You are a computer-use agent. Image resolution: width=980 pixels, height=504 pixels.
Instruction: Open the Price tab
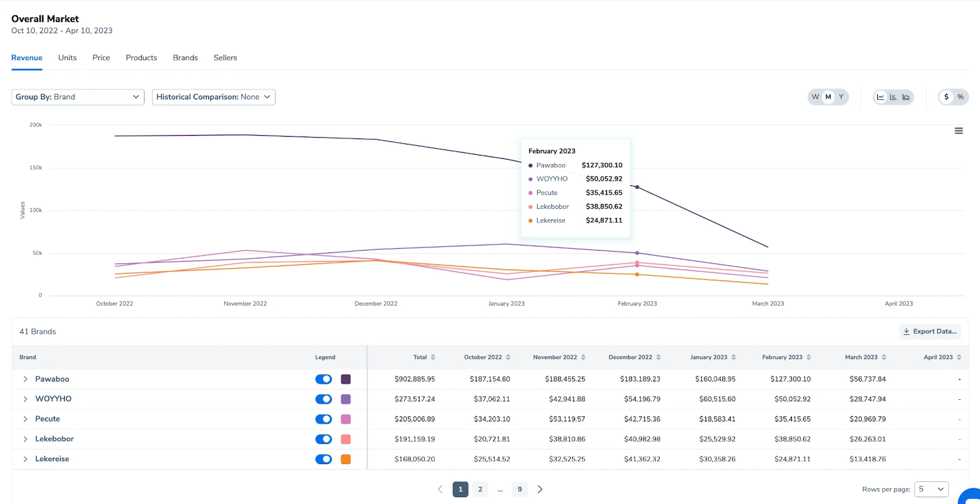101,58
